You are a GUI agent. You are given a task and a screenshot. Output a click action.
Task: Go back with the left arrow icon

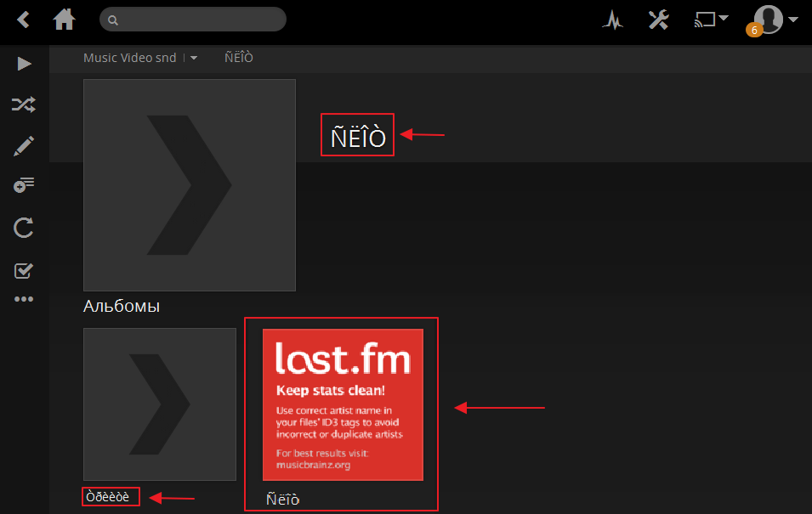pos(23,20)
